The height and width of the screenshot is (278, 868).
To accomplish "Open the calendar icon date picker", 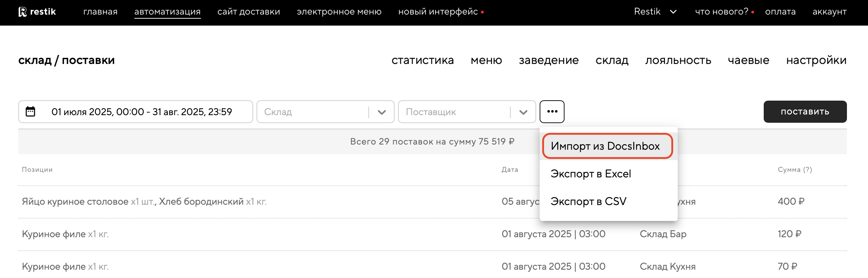I will click(x=30, y=112).
